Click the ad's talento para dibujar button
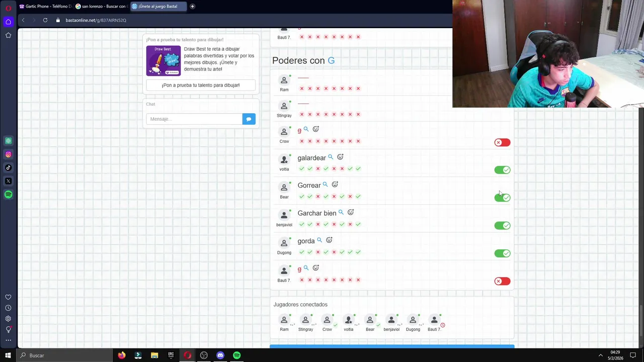Viewport: 644px width, 362px height. 201,85
